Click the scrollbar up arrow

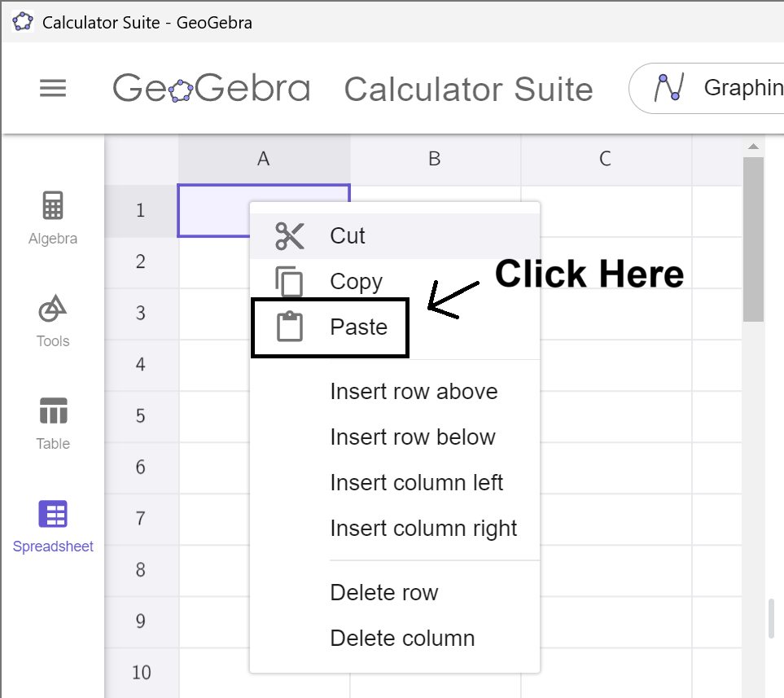tap(753, 147)
